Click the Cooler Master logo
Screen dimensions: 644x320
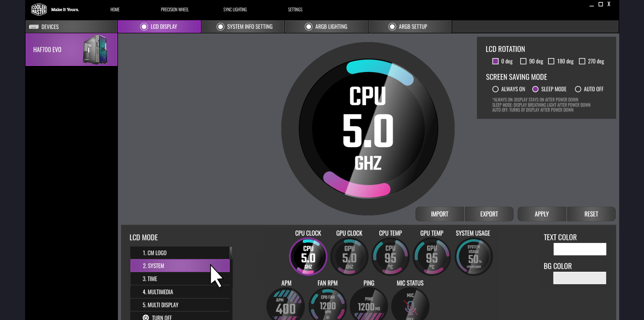pyautogui.click(x=39, y=10)
